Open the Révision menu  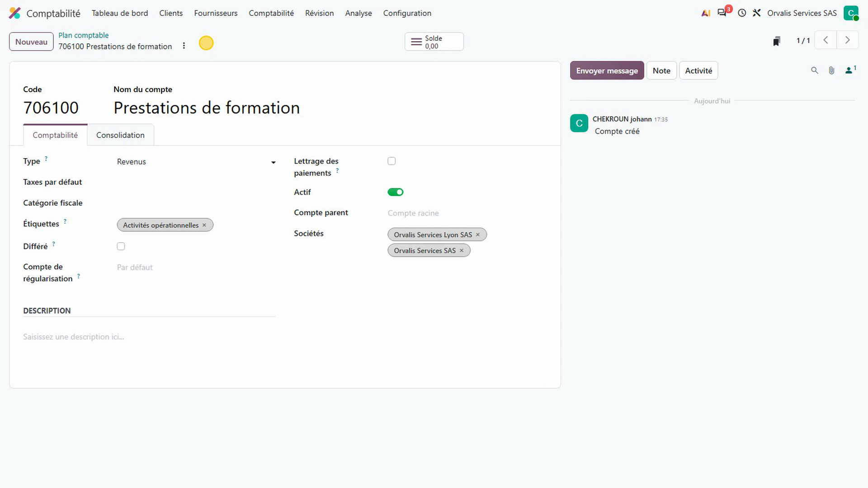click(x=319, y=13)
